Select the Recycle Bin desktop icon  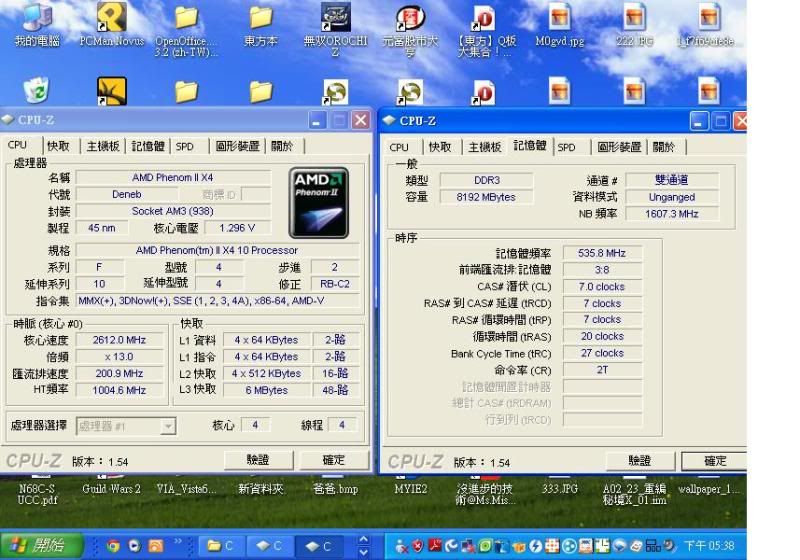pyautogui.click(x=37, y=91)
